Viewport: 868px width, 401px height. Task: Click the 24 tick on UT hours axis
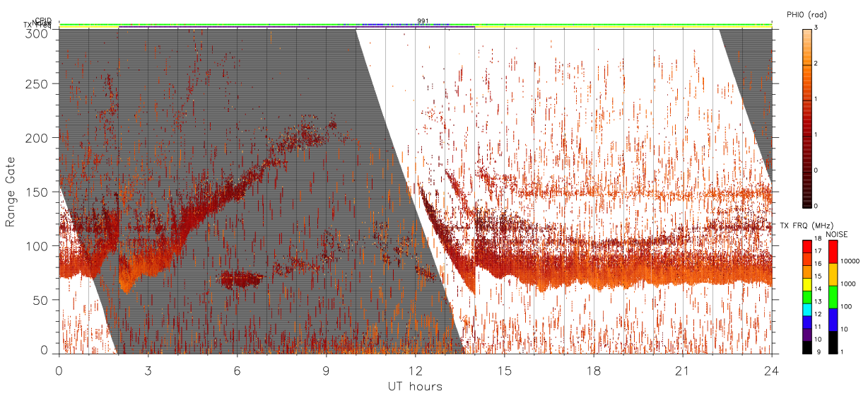pos(771,371)
